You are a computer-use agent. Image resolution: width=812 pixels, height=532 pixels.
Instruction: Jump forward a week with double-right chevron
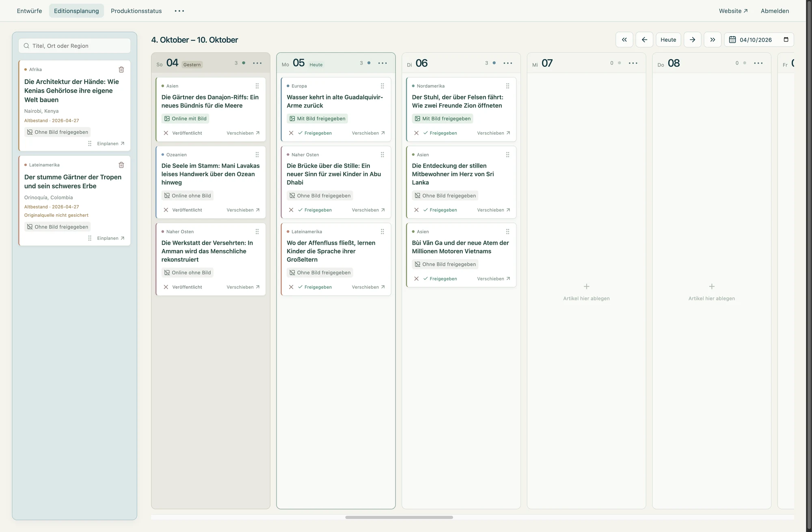click(x=713, y=40)
